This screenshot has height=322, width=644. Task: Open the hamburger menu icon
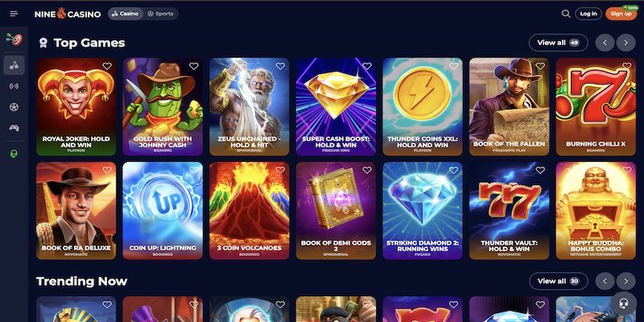pyautogui.click(x=14, y=14)
